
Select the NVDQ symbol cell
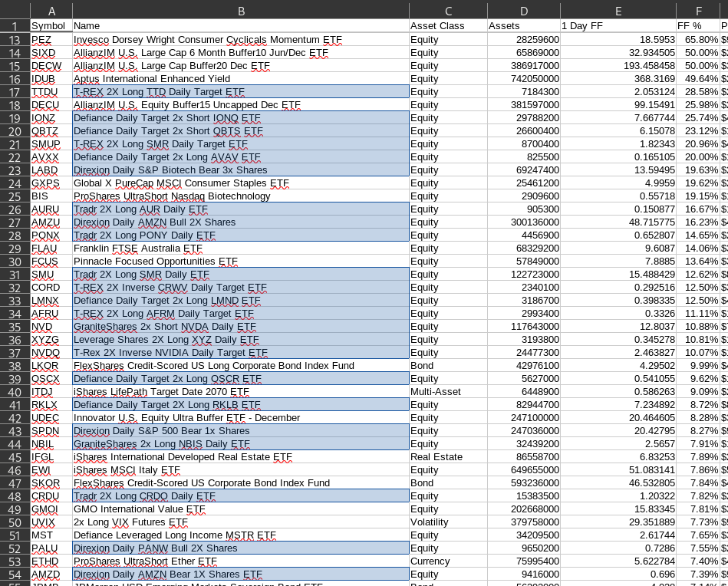tap(51, 353)
